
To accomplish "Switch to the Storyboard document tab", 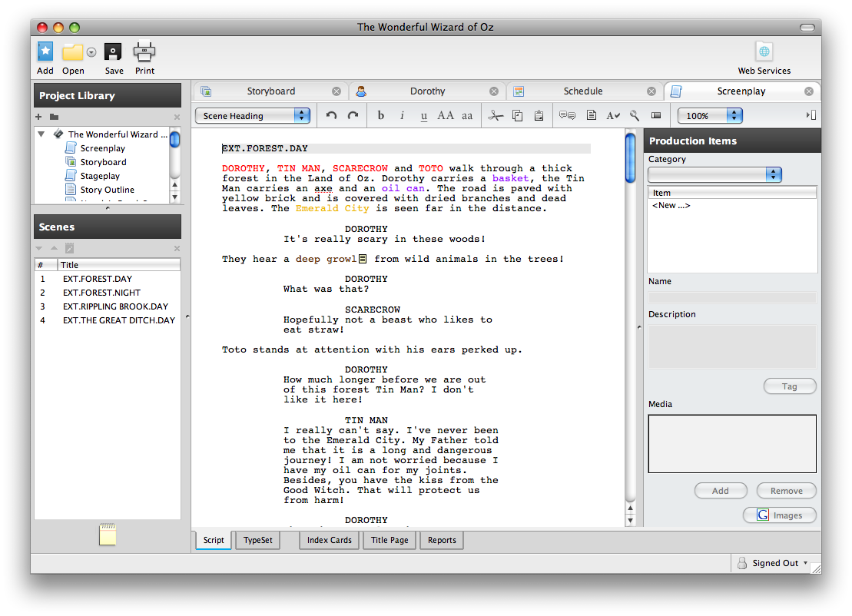I will point(271,91).
